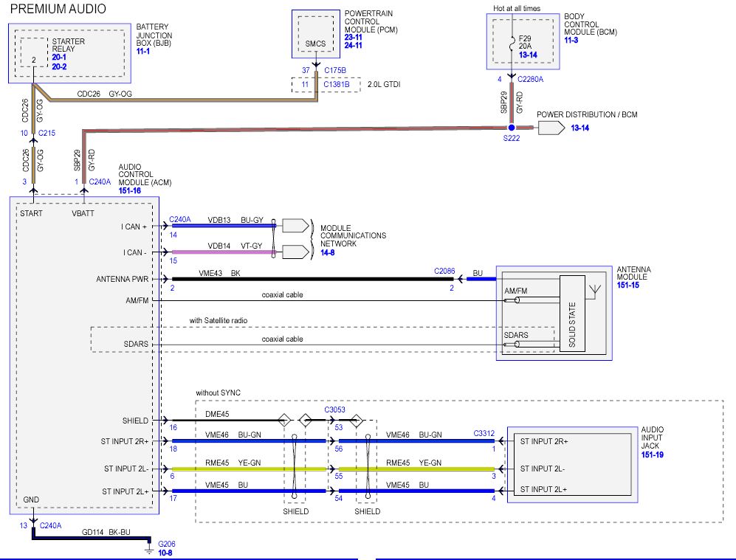736x560 pixels.
Task: Open the 10-8 ground reference under G206
Action: [x=167, y=552]
